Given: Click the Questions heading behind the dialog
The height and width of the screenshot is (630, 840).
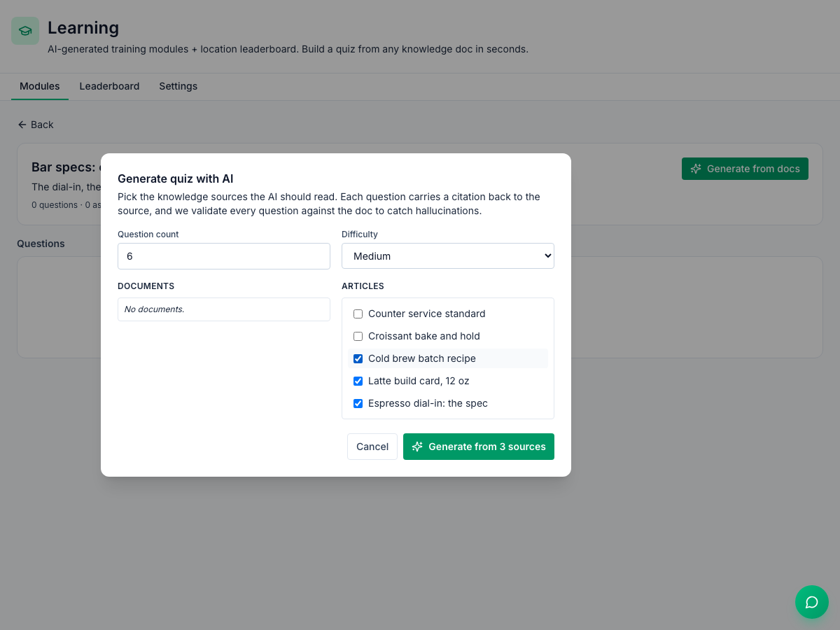Looking at the screenshot, I should coord(41,244).
